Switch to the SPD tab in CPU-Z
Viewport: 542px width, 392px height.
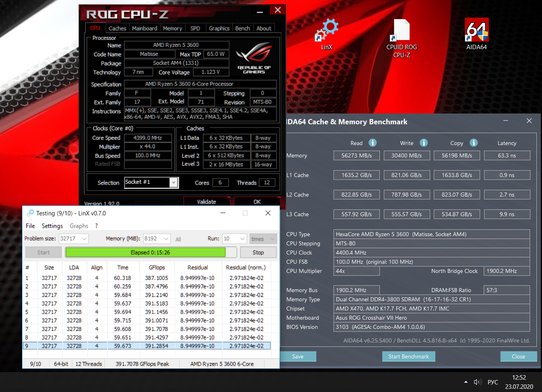pyautogui.click(x=195, y=28)
